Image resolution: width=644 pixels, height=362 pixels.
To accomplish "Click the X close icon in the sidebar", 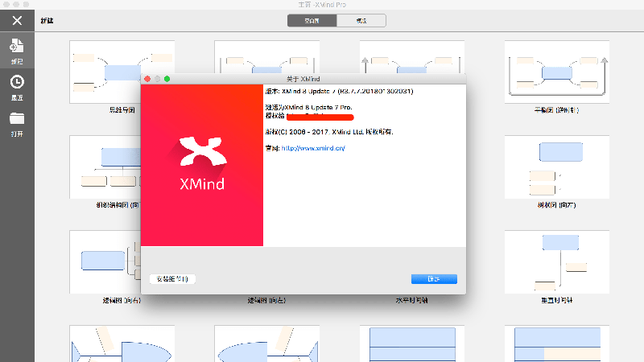I will (x=17, y=20).
